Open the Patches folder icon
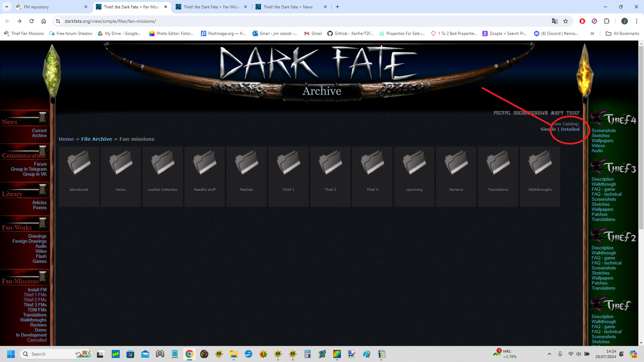The height and width of the screenshot is (362, 644). tap(247, 164)
